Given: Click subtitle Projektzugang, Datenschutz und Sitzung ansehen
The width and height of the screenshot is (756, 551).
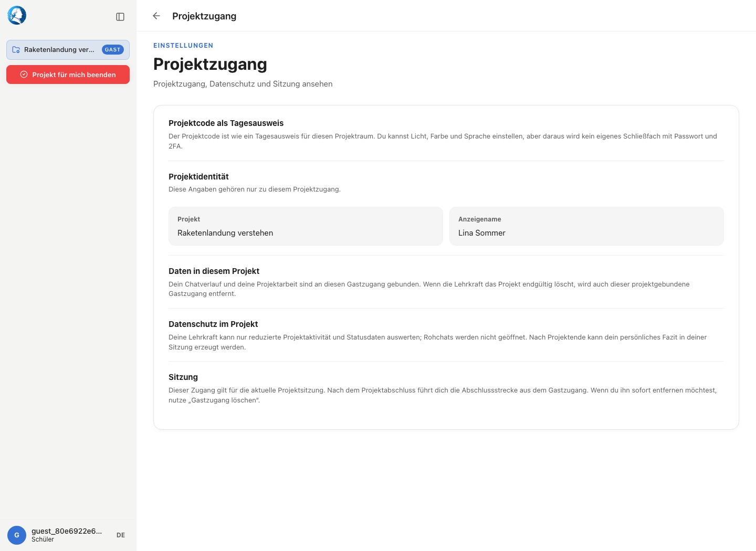Looking at the screenshot, I should coord(243,84).
